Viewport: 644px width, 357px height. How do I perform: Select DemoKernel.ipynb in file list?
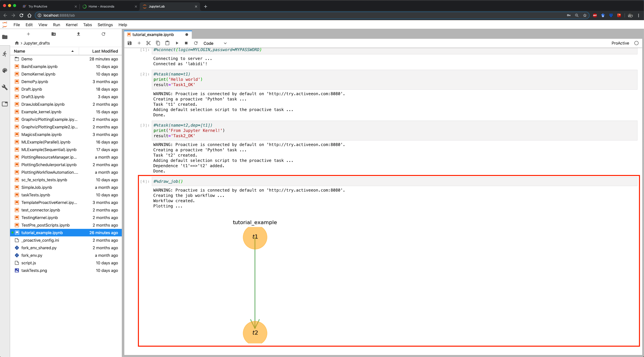[66, 74]
